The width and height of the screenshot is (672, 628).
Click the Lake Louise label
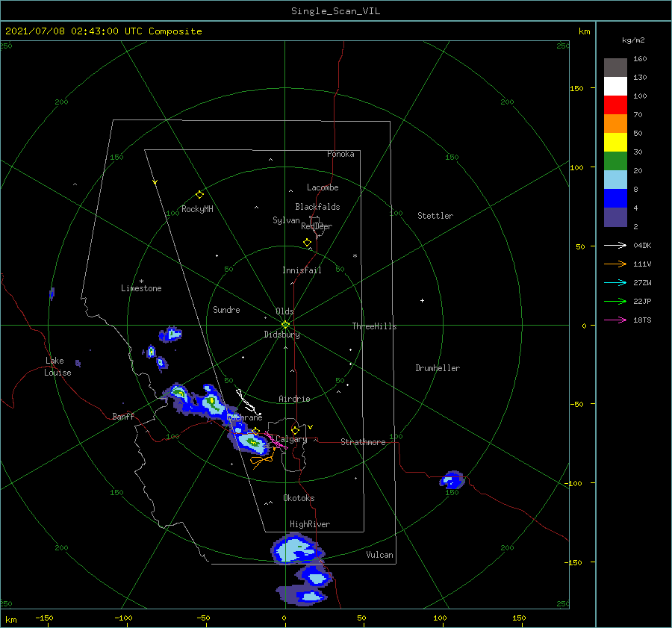tap(57, 367)
